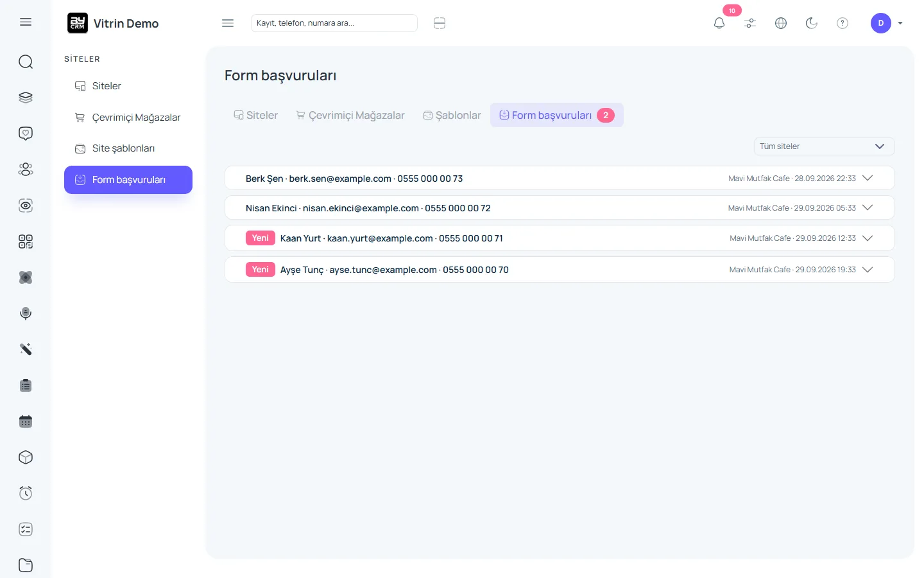924x578 pixels.
Task: Expand Nisan Ekinci form submission row
Action: pyautogui.click(x=560, y=208)
